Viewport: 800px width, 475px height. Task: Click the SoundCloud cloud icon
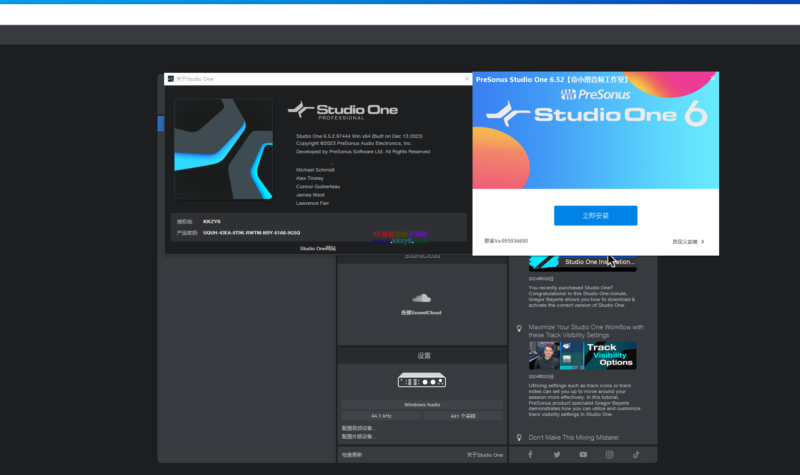point(421,298)
